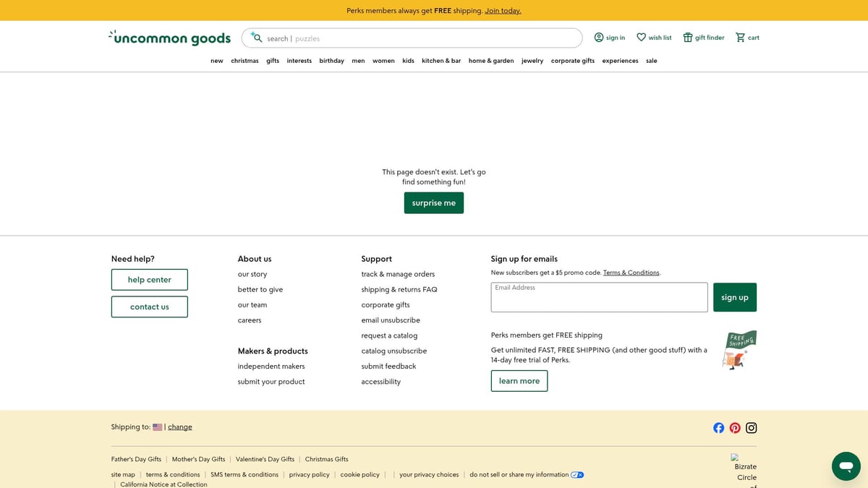Open the gift finder icon

point(687,38)
